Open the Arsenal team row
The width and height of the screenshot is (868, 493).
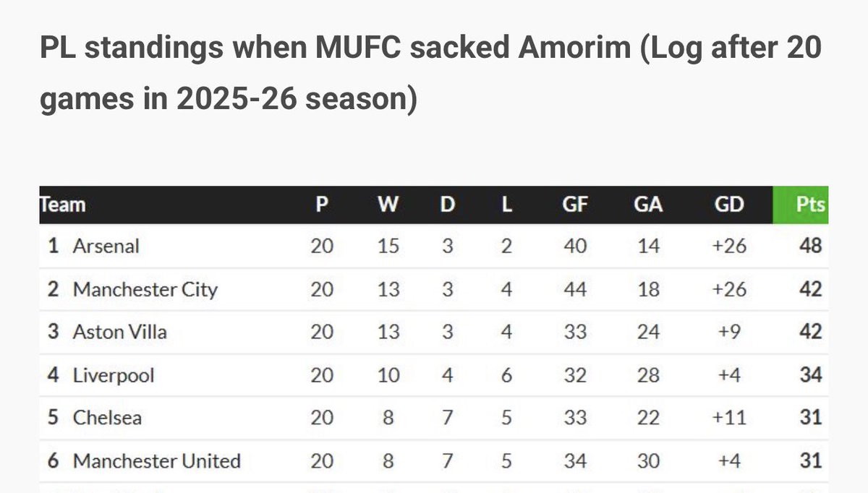pyautogui.click(x=433, y=246)
